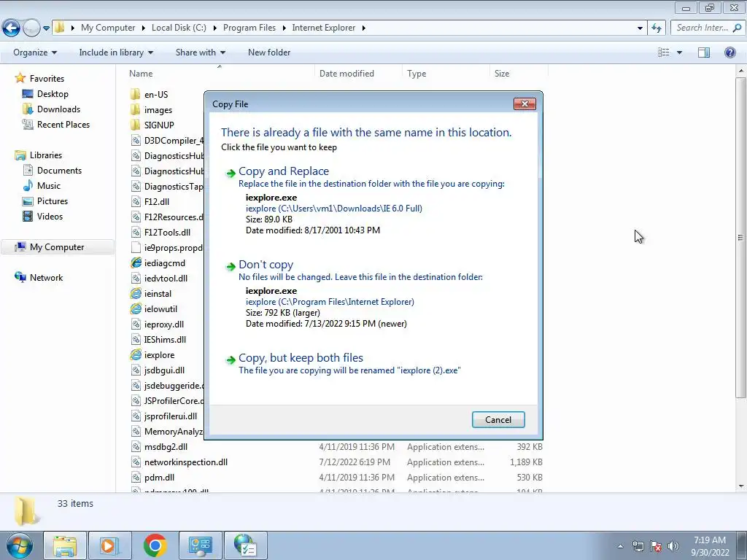Click Program Files breadcrumb segment
Screen dimensions: 747x560
coord(249,28)
